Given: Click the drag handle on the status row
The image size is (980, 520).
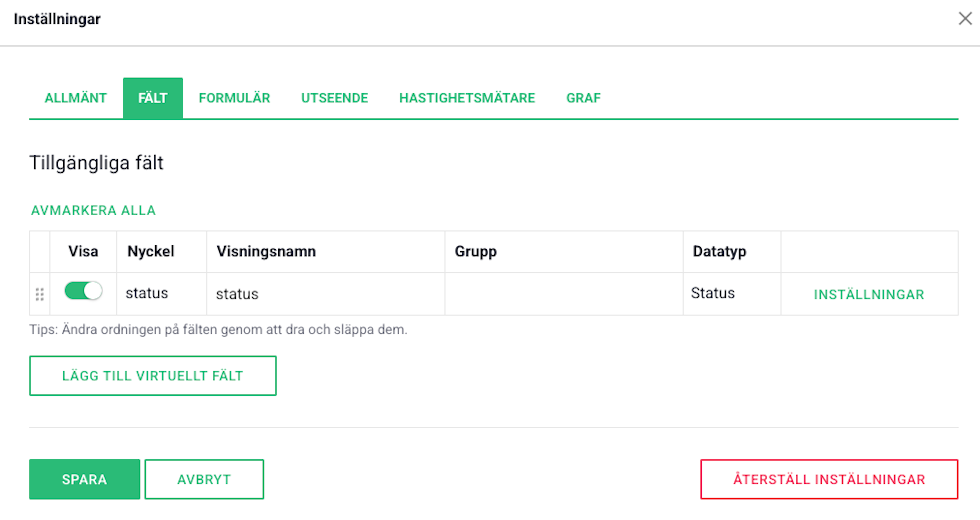Looking at the screenshot, I should pos(40,294).
